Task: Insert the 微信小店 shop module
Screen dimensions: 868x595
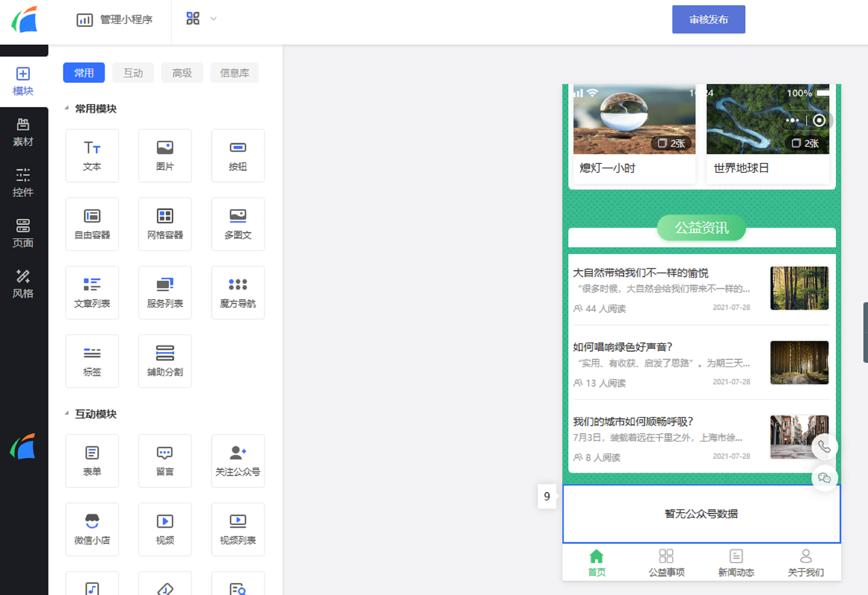Action: click(x=92, y=529)
